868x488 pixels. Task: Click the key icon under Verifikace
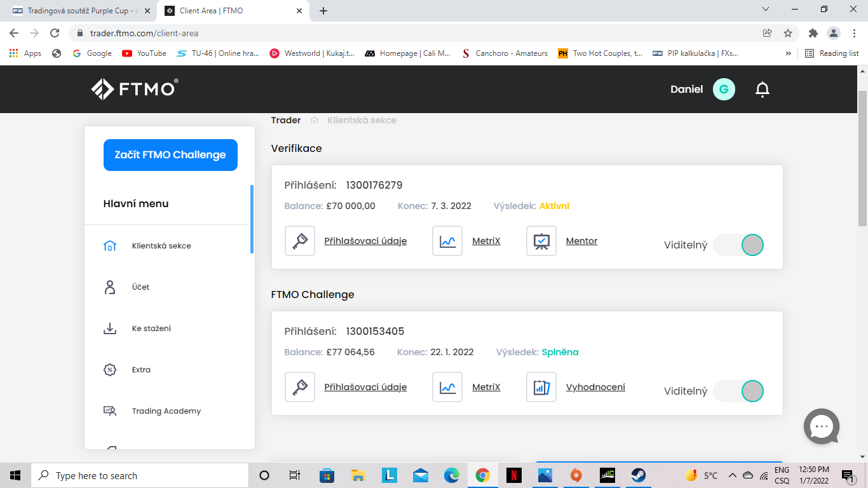pos(300,241)
